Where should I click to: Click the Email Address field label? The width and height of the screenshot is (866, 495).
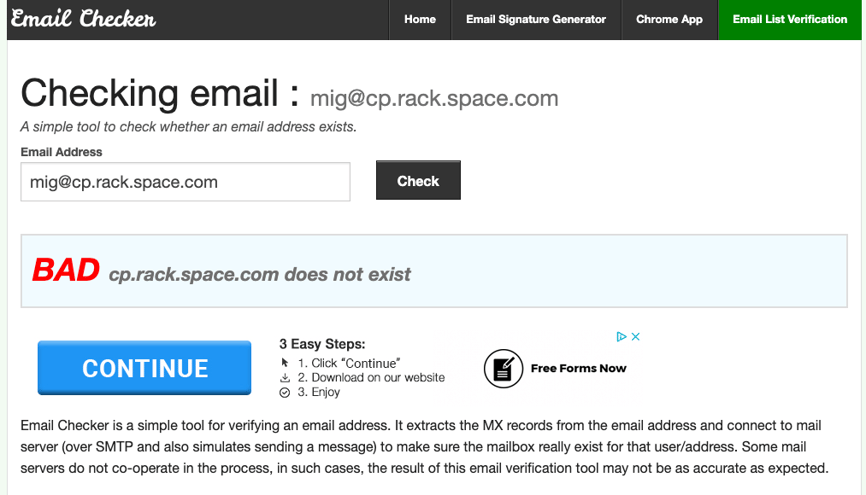coord(61,152)
